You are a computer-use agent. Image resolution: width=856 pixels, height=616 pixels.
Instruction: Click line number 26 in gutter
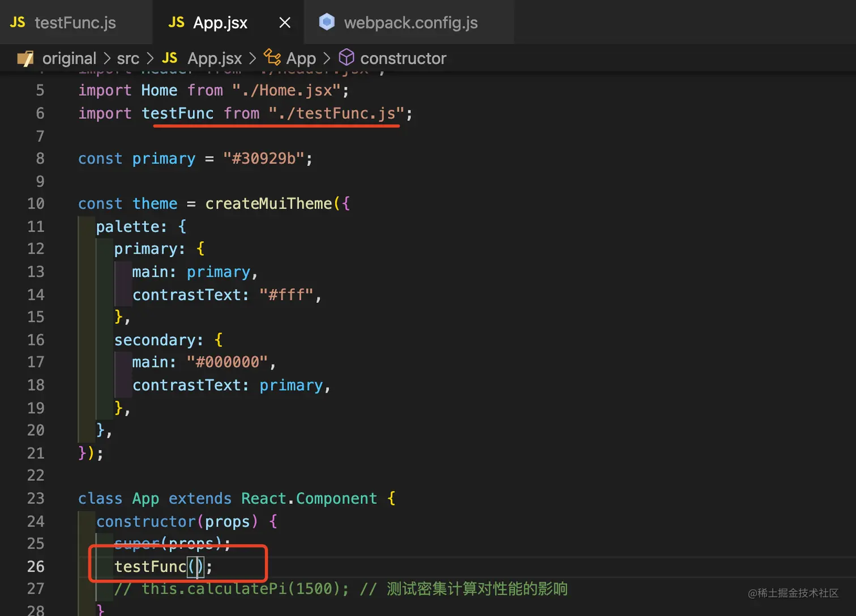click(36, 566)
